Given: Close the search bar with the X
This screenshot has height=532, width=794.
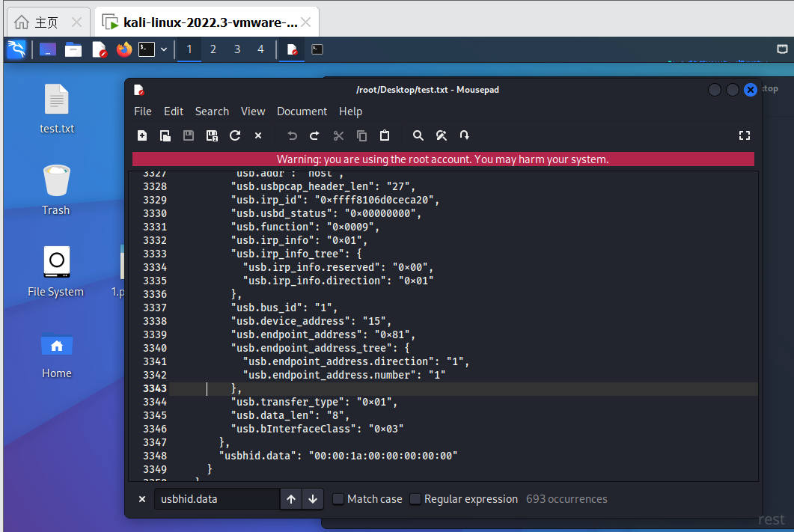Looking at the screenshot, I should pyautogui.click(x=142, y=499).
